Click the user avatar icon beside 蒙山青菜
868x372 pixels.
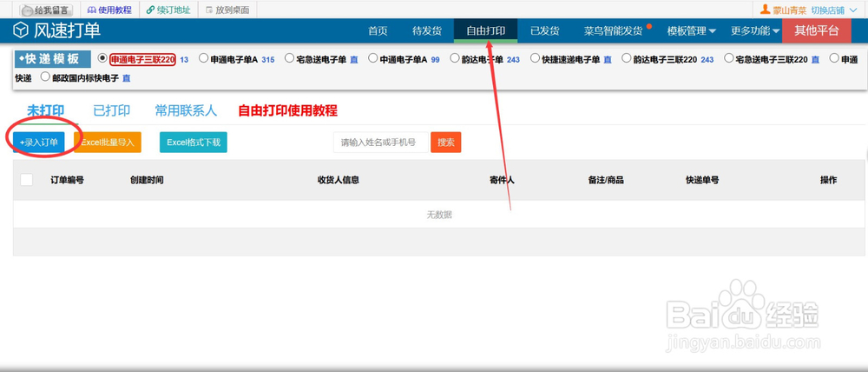coord(765,10)
